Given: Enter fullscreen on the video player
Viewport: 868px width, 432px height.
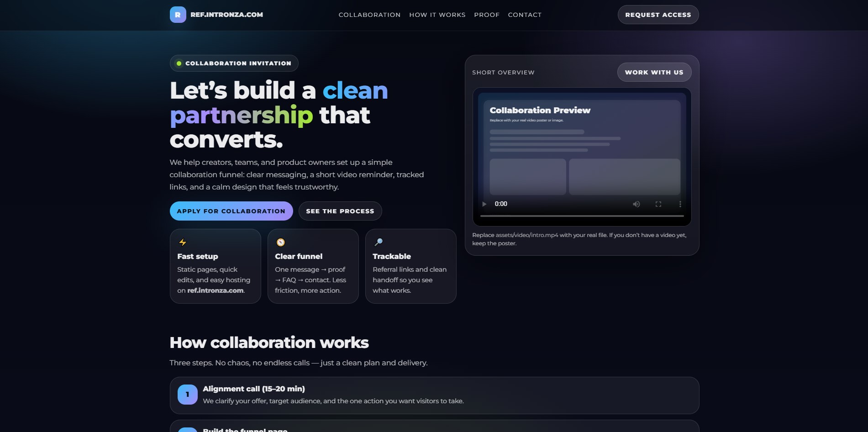Looking at the screenshot, I should [x=658, y=204].
